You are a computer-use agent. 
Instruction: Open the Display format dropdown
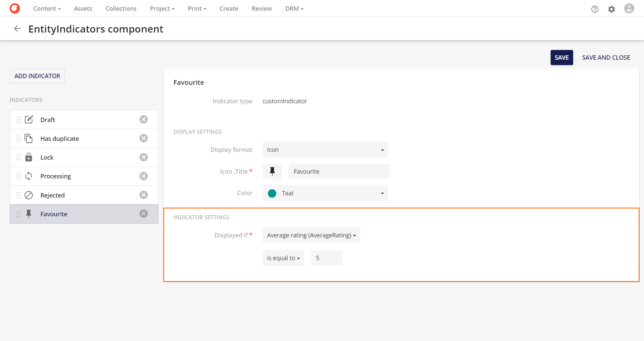click(325, 150)
